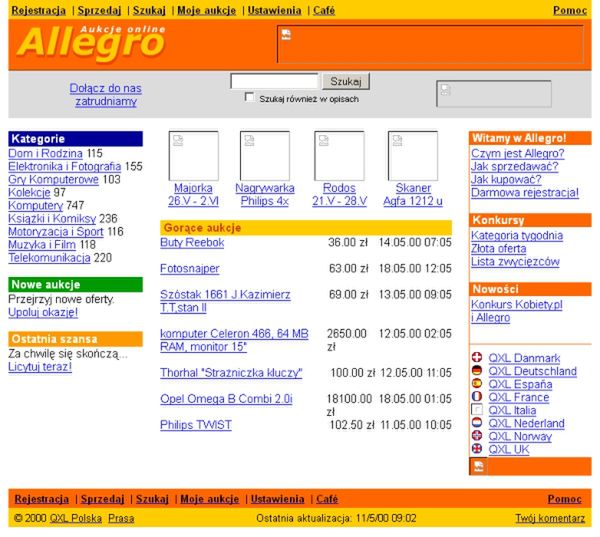Open 'Złota oferta' contest link
This screenshot has height=537, width=600.
click(x=499, y=248)
